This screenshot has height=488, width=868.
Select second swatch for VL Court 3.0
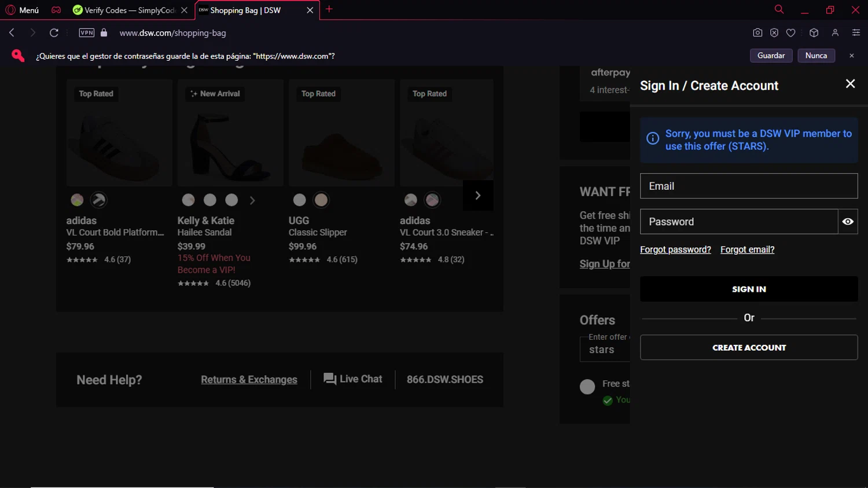(432, 200)
